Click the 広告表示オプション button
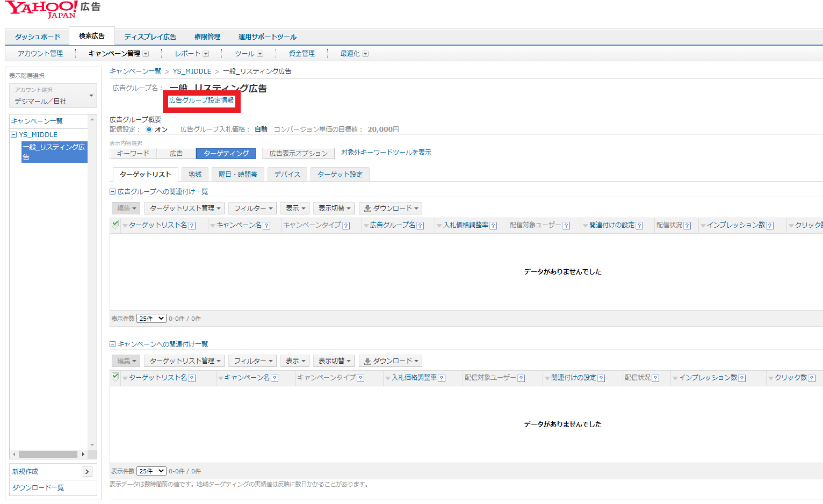 tap(299, 154)
